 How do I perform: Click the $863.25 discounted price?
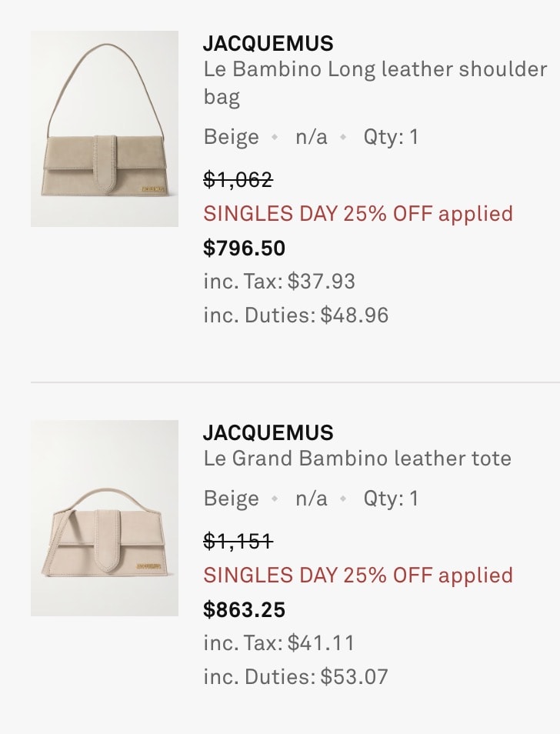point(244,609)
